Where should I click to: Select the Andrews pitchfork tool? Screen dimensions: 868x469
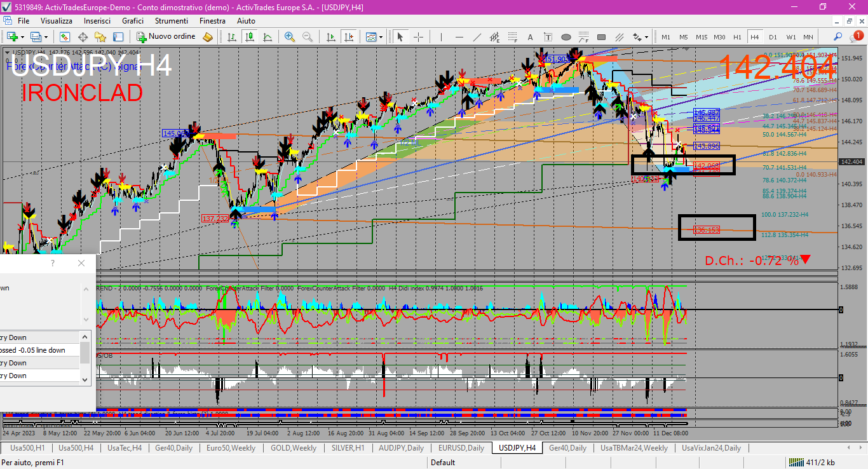tap(620, 37)
